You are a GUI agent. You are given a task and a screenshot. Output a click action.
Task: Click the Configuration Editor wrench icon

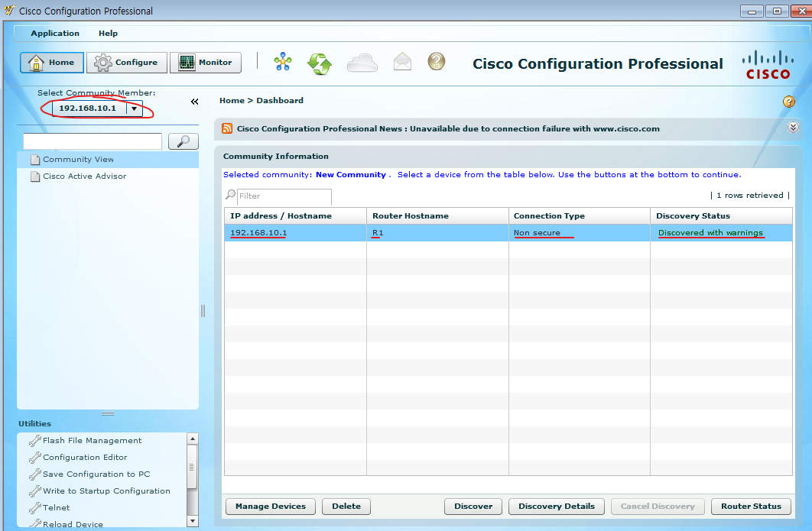34,458
